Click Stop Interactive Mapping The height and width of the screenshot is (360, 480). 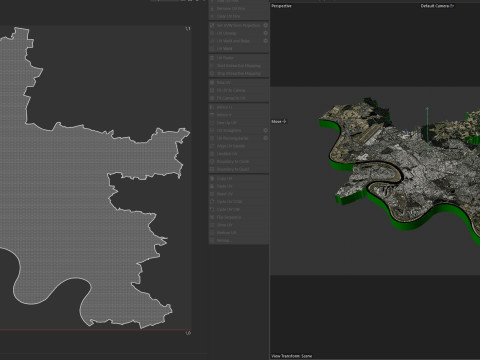click(x=238, y=73)
